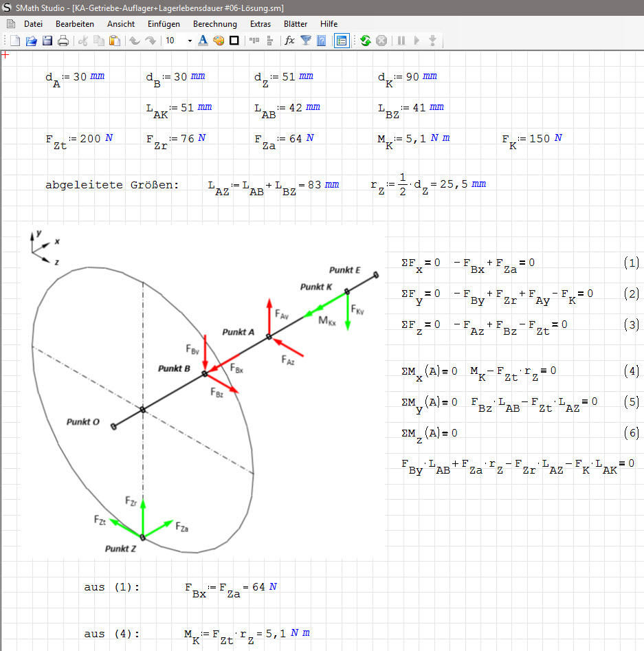Open the Einfügen menu
Image resolution: width=644 pixels, height=651 pixels.
pyautogui.click(x=164, y=24)
